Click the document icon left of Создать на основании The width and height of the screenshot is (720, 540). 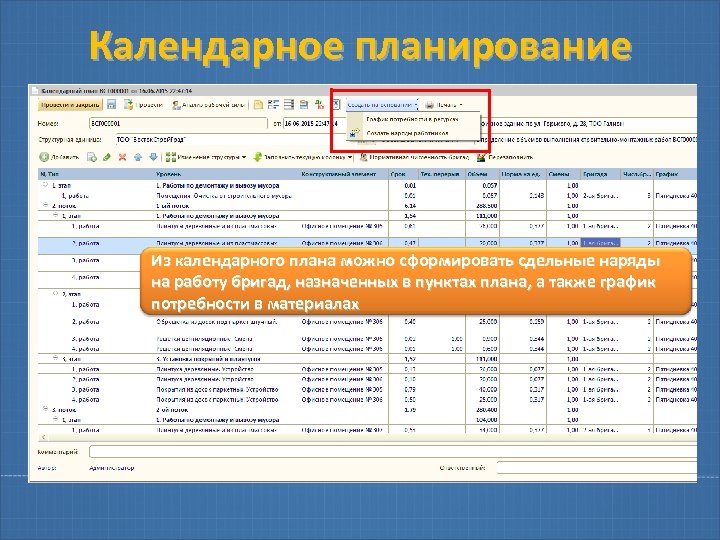336,105
